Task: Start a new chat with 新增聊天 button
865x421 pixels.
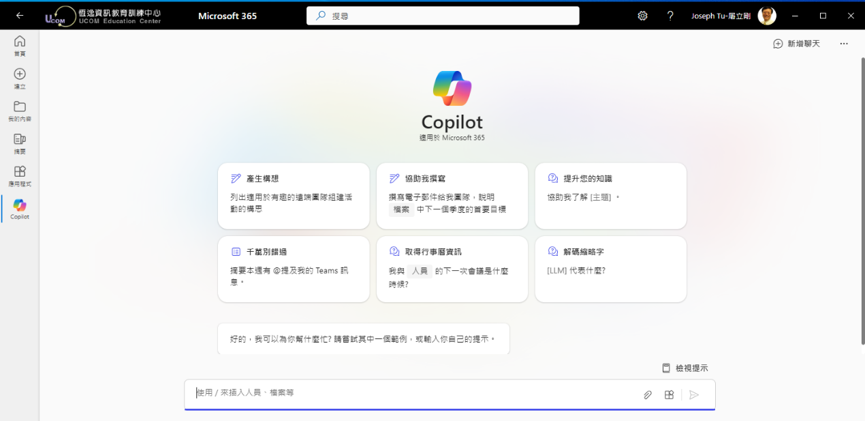Action: pos(797,44)
